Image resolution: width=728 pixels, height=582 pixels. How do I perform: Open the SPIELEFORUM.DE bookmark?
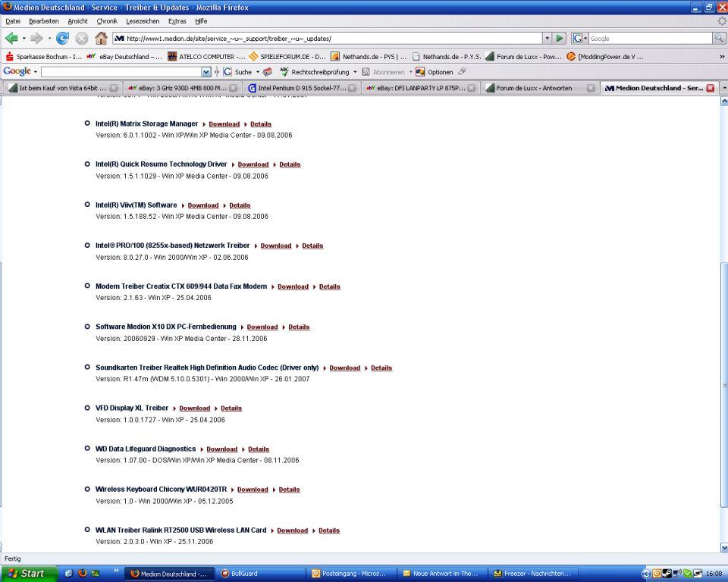287,57
